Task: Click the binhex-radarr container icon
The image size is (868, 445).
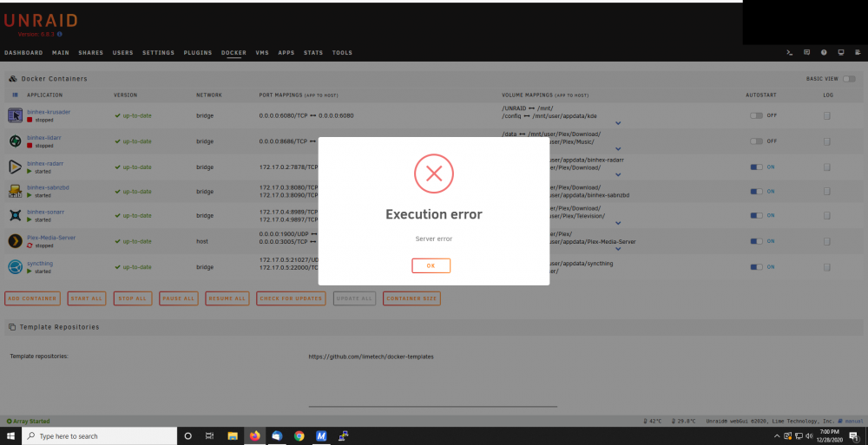Action: pos(15,167)
